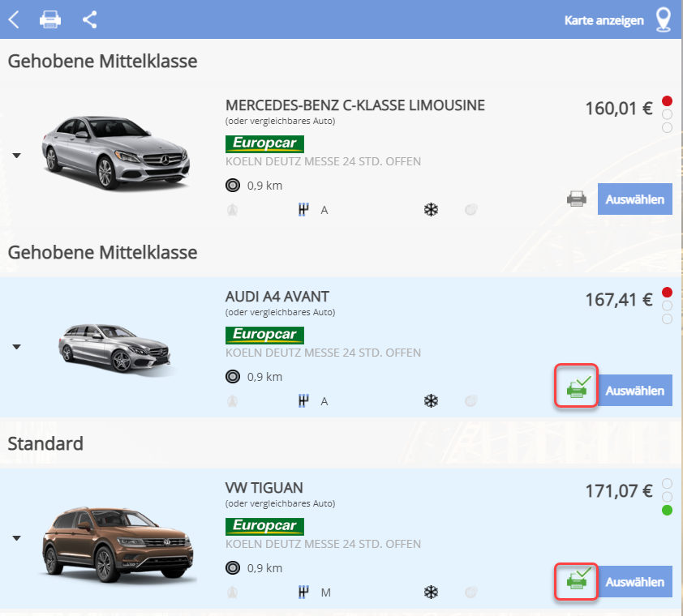Click air conditioning snowflake on Audi offer
This screenshot has width=683, height=616.
431,401
